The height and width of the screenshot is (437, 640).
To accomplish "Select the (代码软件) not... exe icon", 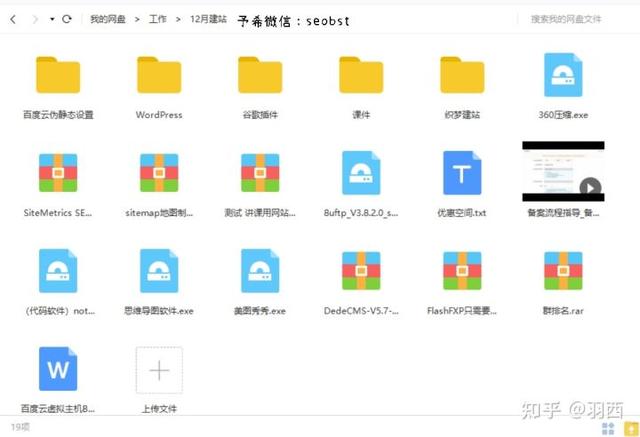I will click(x=58, y=271).
